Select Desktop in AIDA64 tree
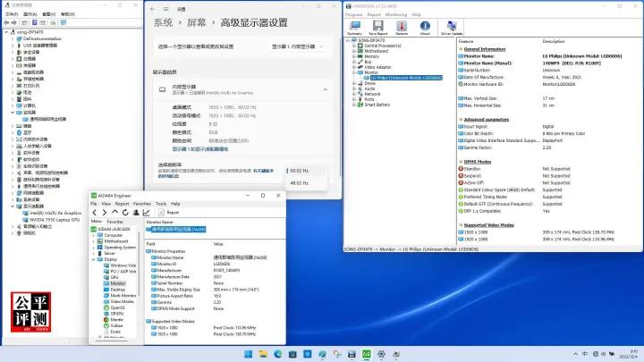This screenshot has width=644, height=362. click(117, 290)
